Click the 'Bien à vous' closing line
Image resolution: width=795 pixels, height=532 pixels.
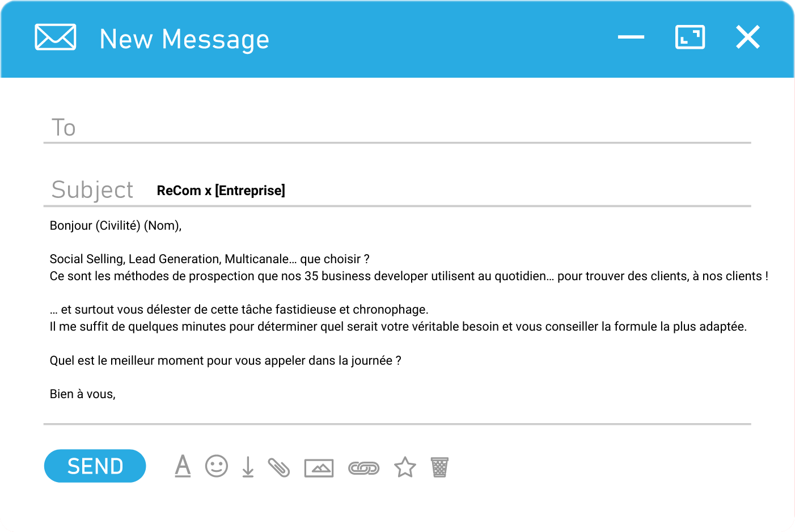[82, 394]
